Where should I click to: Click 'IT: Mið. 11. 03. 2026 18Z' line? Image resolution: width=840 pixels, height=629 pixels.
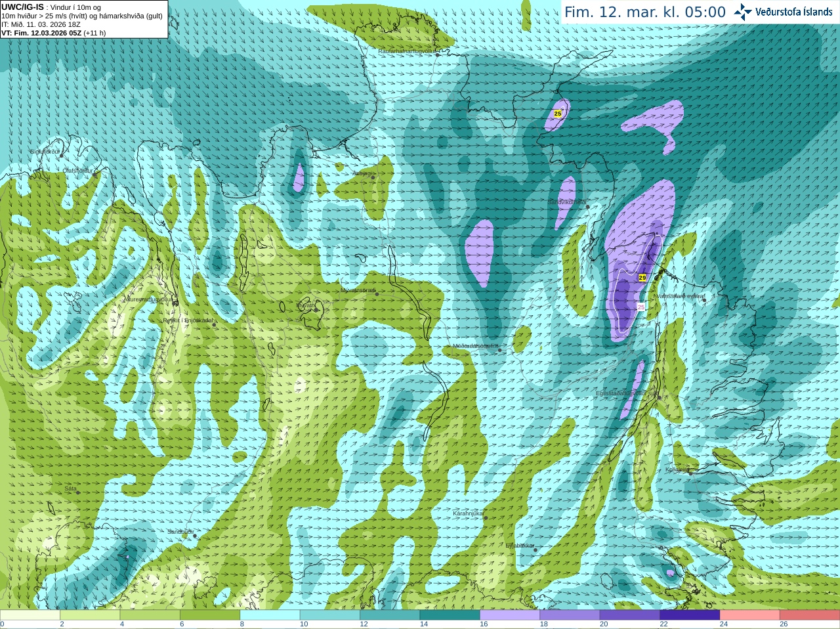pos(41,24)
